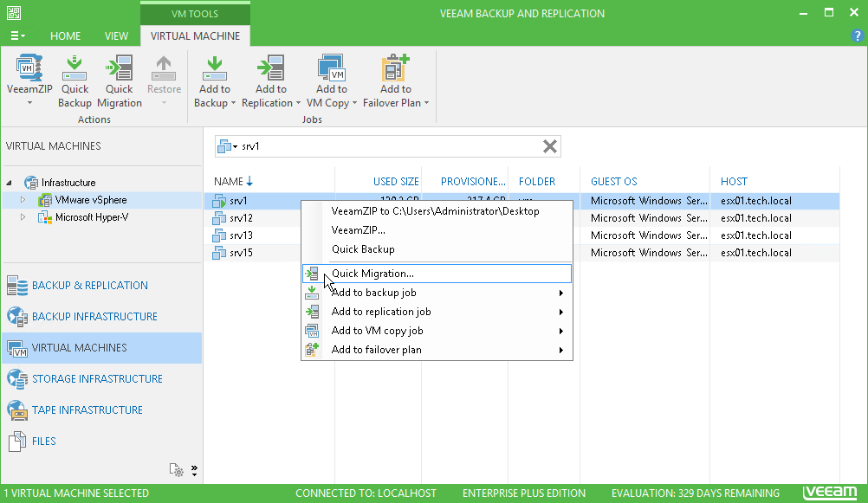Open the Add to Replication dropdown arrow

298,104
